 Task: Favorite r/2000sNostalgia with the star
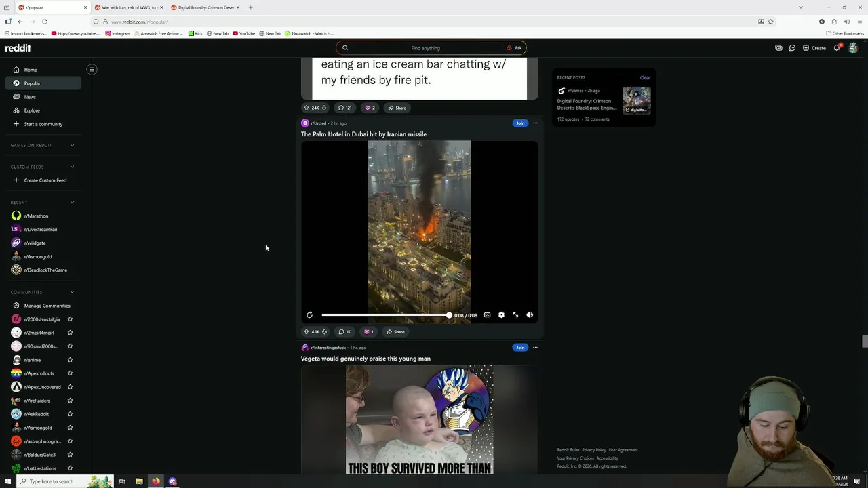click(70, 319)
